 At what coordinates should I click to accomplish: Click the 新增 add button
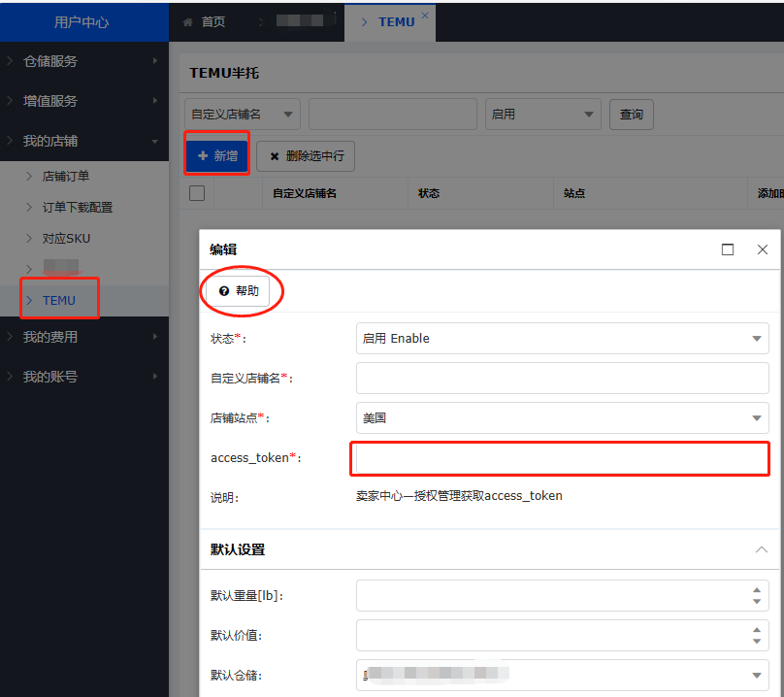pyautogui.click(x=217, y=155)
